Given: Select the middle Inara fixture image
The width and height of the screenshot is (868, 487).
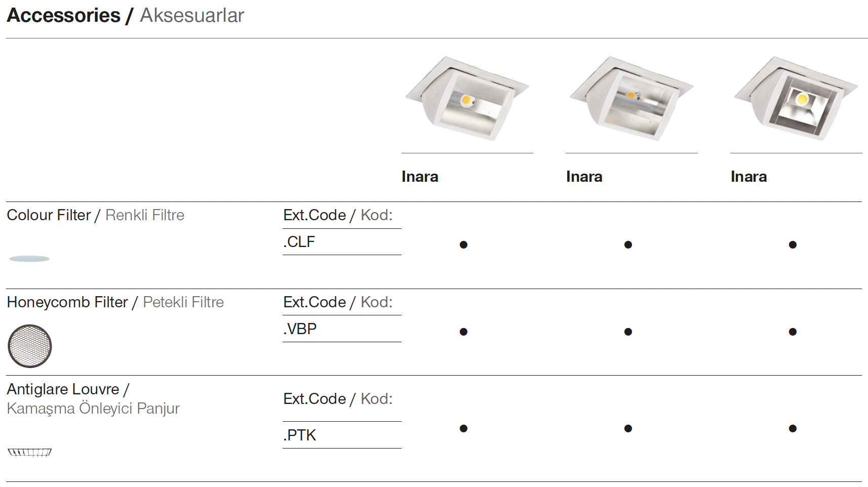Looking at the screenshot, I should click(x=631, y=99).
